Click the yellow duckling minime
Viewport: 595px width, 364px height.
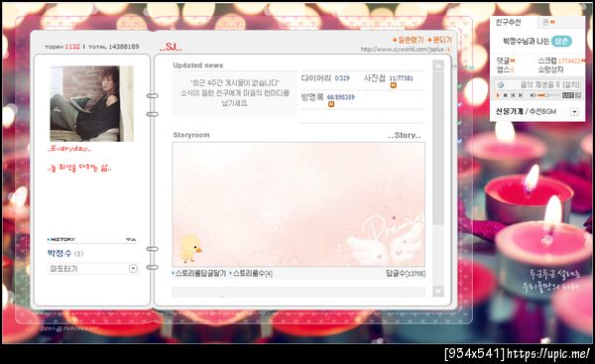(190, 249)
